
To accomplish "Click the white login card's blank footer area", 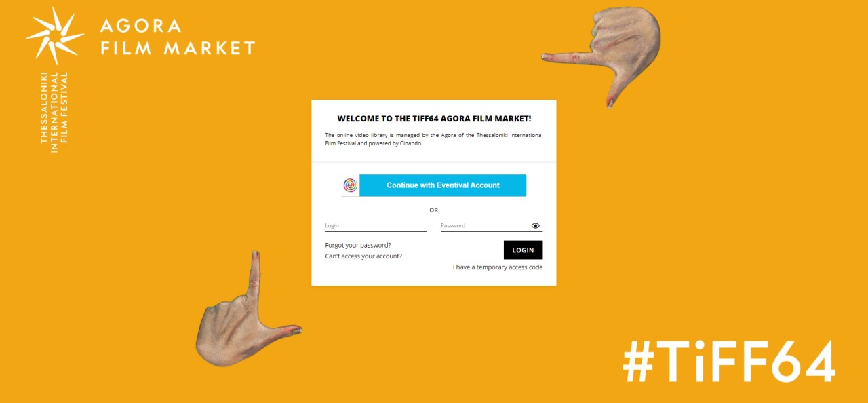I will click(434, 279).
